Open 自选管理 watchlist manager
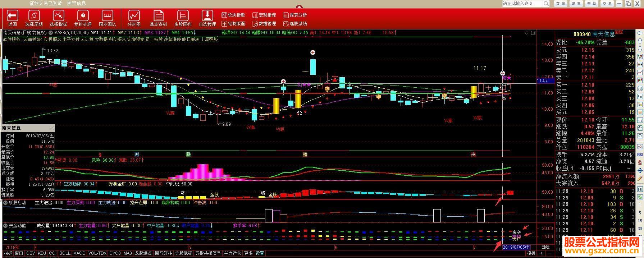Viewport: 644px width, 258px height. tap(207, 18)
